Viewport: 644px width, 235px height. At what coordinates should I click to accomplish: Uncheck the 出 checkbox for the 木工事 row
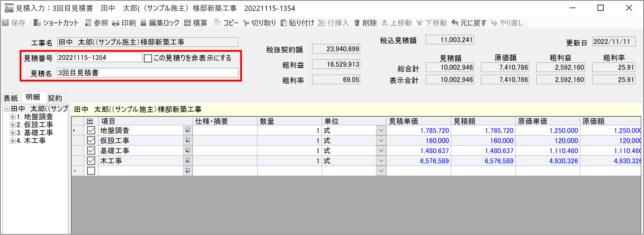(91, 161)
